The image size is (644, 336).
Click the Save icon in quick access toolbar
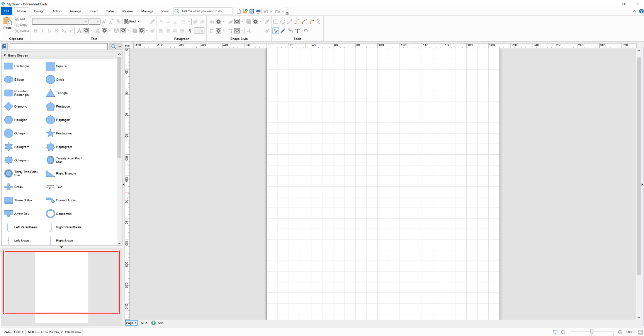click(x=252, y=11)
